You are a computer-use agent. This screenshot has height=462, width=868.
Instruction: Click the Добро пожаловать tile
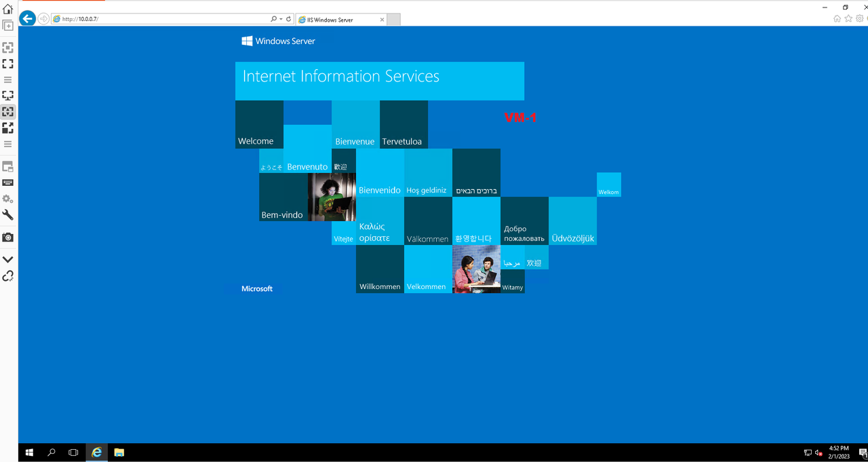524,221
